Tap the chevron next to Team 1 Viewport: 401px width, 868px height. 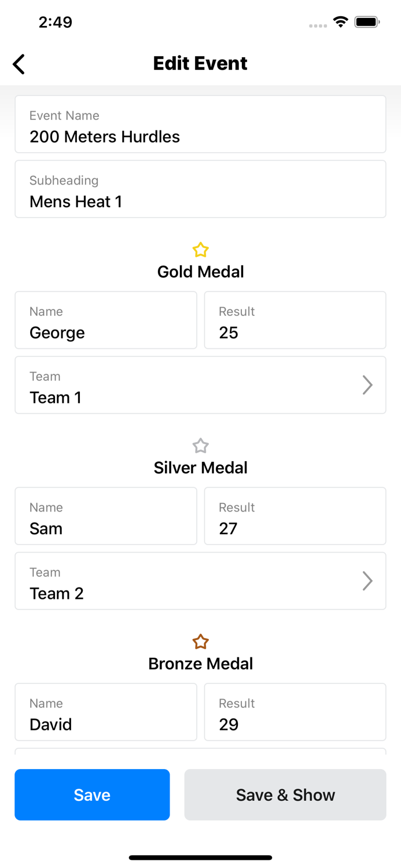pyautogui.click(x=367, y=385)
